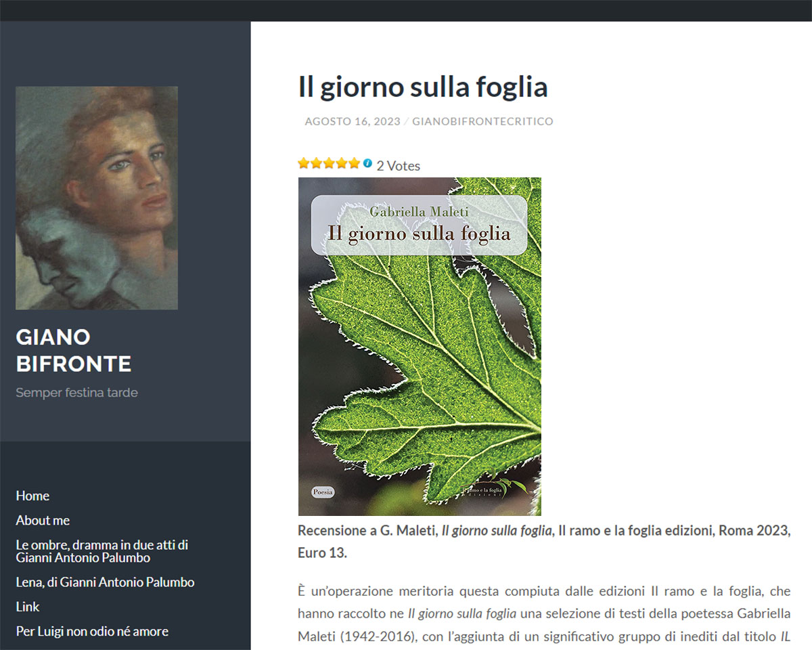Screen dimensions: 812x650
Task: Click the first rating star
Action: (303, 162)
